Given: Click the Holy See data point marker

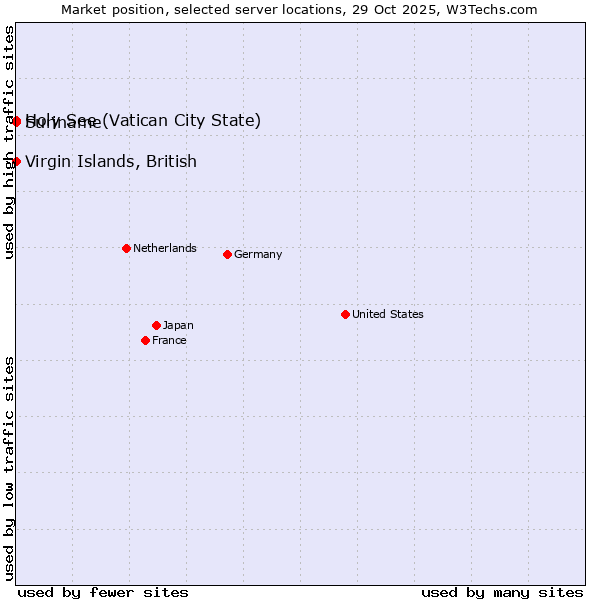Looking at the screenshot, I should click(x=16, y=121).
